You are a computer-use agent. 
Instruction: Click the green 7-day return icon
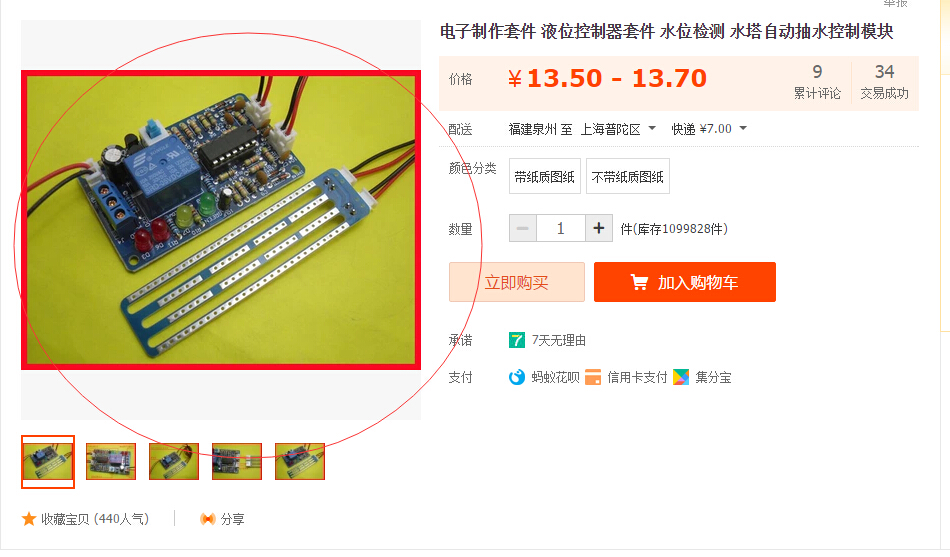[517, 340]
